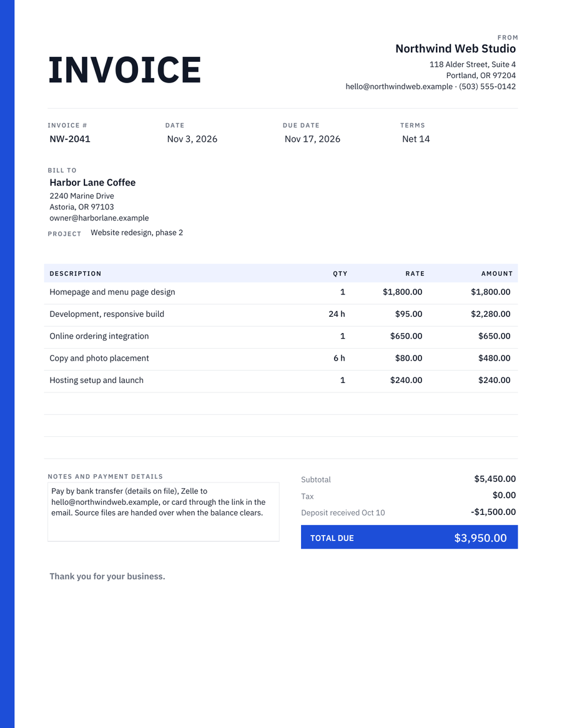
Task: Click the DESCRIPTION column header
Action: pyautogui.click(x=75, y=274)
